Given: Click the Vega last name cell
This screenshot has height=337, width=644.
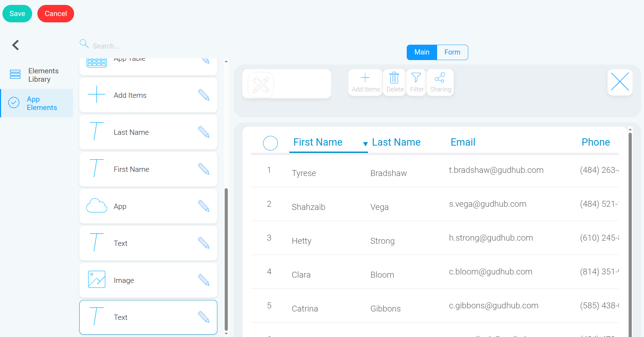Looking at the screenshot, I should coord(379,207).
